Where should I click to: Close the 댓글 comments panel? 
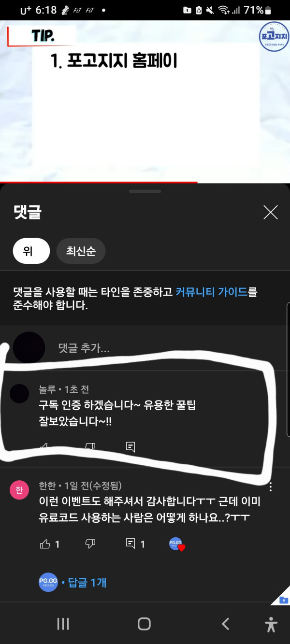(270, 212)
